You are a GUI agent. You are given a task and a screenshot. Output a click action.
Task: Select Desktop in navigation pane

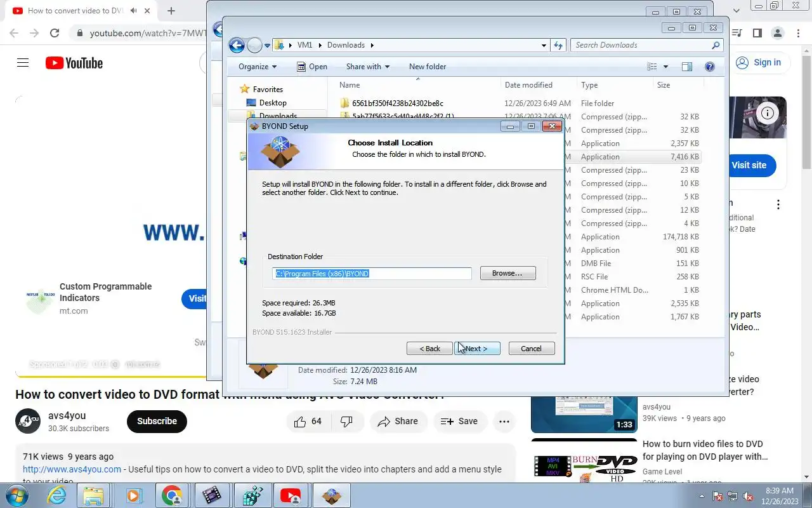(273, 103)
